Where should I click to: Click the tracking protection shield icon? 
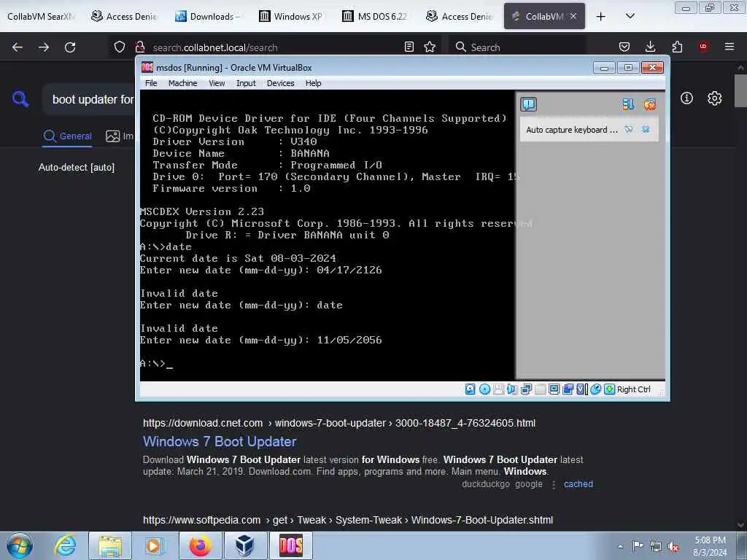[x=120, y=47]
